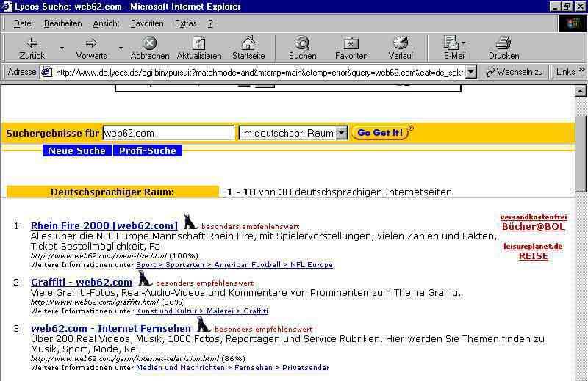Open the Datei menu

coord(24,23)
